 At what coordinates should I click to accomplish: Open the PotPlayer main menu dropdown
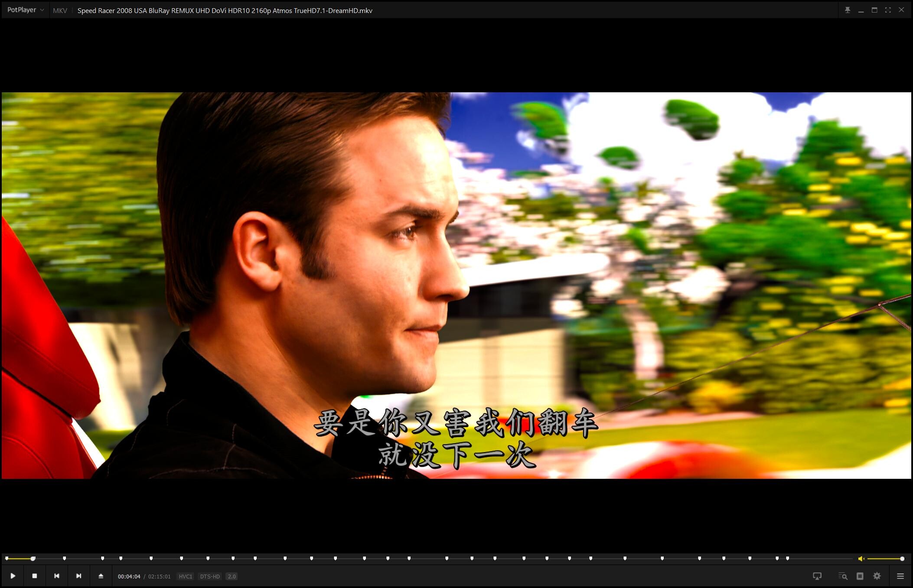[x=25, y=10]
